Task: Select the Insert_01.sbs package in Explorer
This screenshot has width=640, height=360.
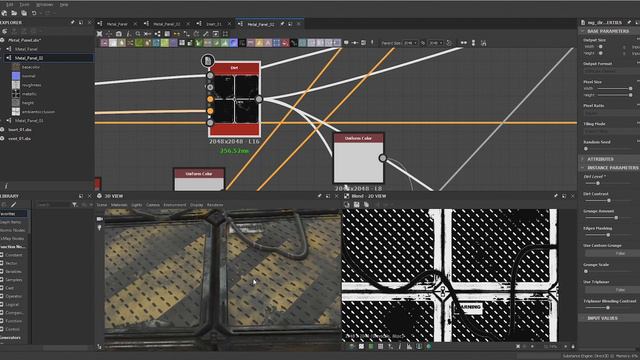Action: tap(20, 130)
